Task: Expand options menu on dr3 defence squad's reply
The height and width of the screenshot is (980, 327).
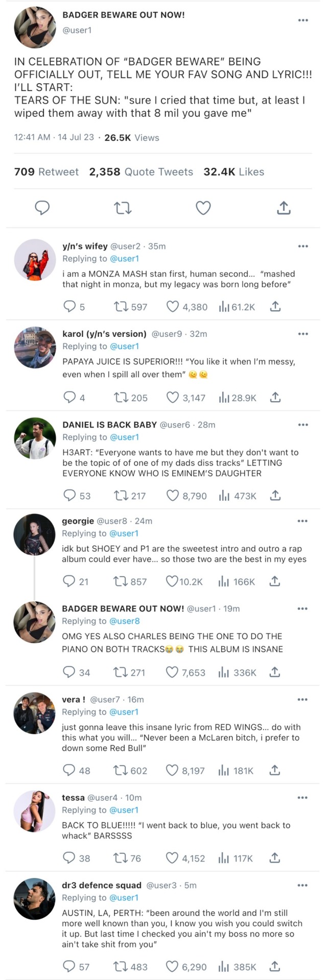Action: (x=302, y=885)
